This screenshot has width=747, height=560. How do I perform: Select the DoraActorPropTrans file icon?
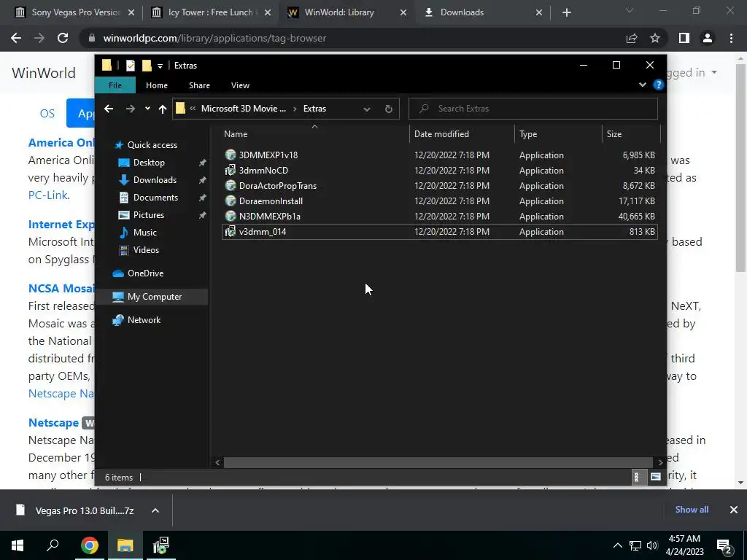pos(230,186)
